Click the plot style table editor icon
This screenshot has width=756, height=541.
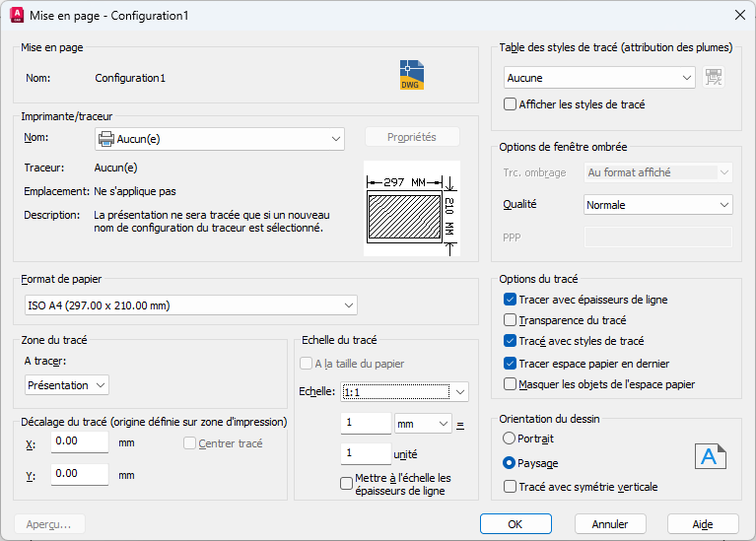pyautogui.click(x=715, y=78)
